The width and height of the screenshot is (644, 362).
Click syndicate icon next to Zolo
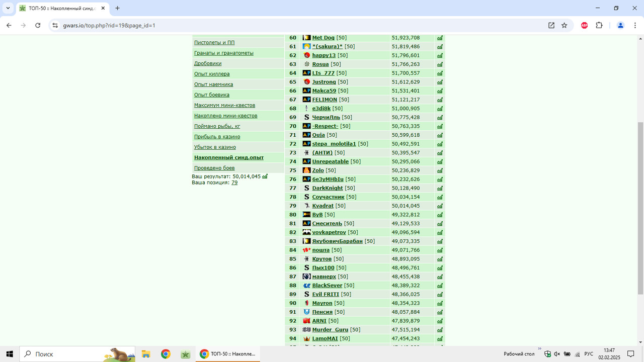(x=307, y=170)
